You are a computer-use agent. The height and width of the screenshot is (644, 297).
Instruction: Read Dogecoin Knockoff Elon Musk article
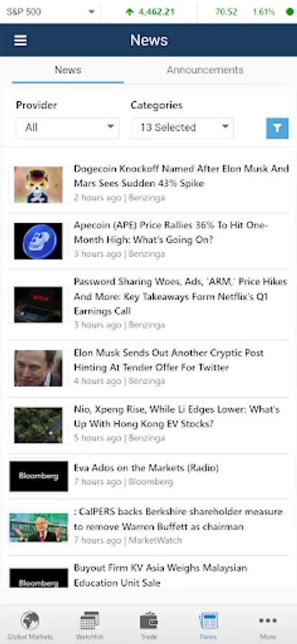181,176
